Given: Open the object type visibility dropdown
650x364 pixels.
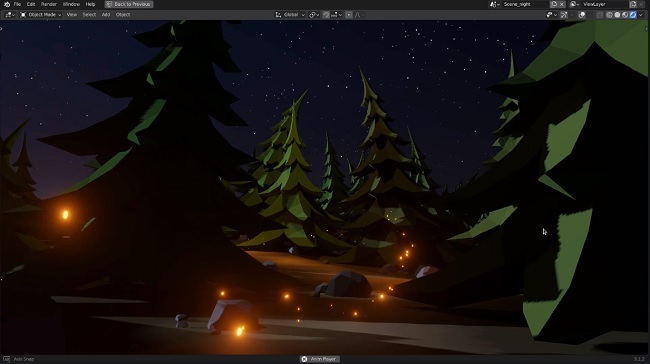Looking at the screenshot, I should [551, 15].
